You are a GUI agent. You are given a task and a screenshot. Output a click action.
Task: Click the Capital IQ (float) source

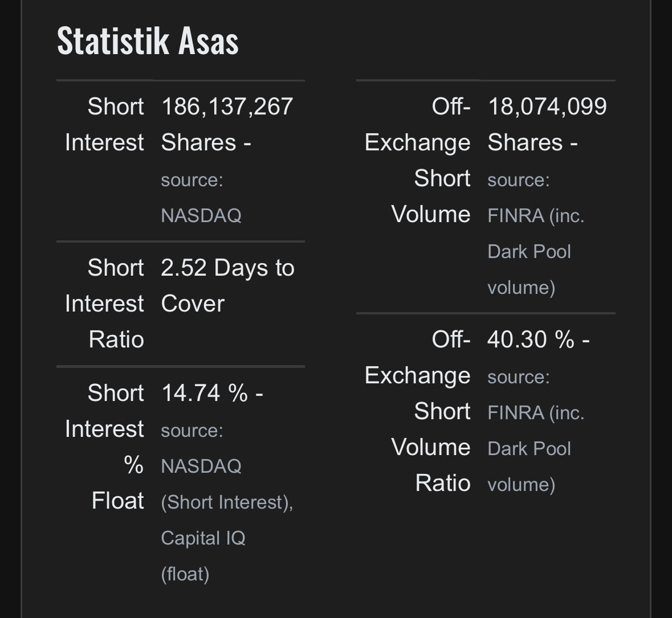coord(203,556)
